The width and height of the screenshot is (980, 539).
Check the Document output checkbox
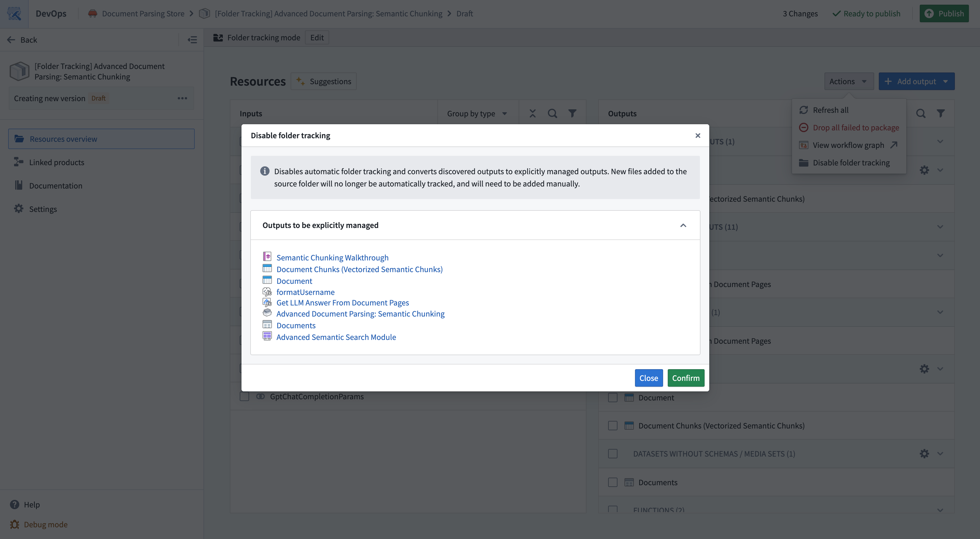click(x=612, y=398)
